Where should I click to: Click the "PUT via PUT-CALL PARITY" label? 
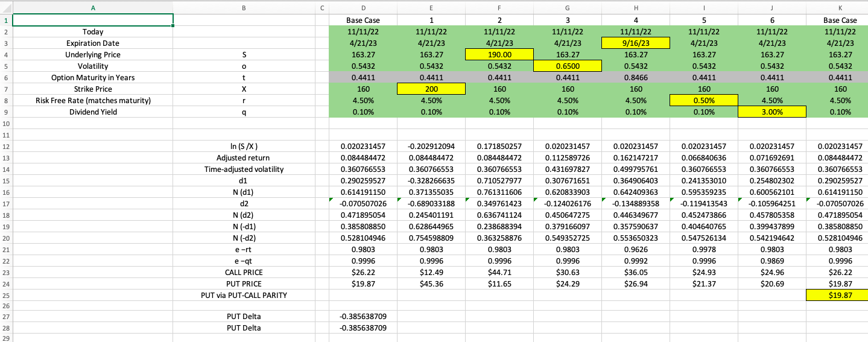click(244, 295)
